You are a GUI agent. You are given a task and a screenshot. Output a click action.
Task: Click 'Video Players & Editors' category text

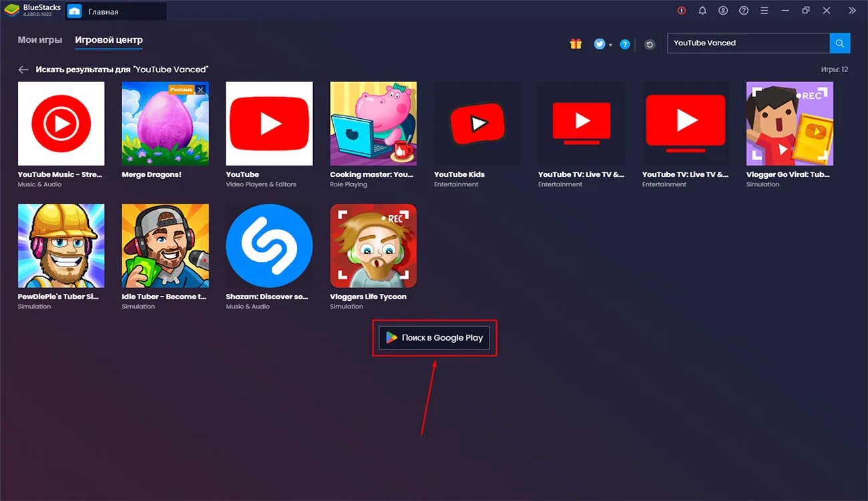tap(261, 184)
